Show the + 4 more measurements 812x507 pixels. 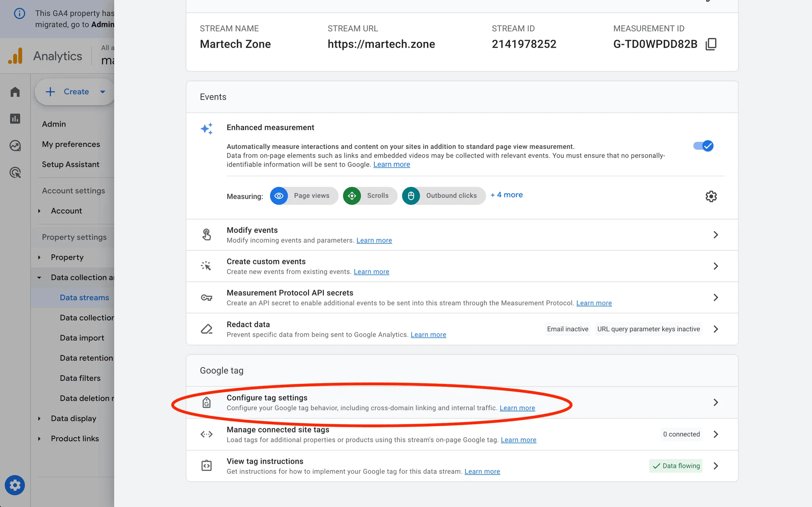pyautogui.click(x=507, y=195)
